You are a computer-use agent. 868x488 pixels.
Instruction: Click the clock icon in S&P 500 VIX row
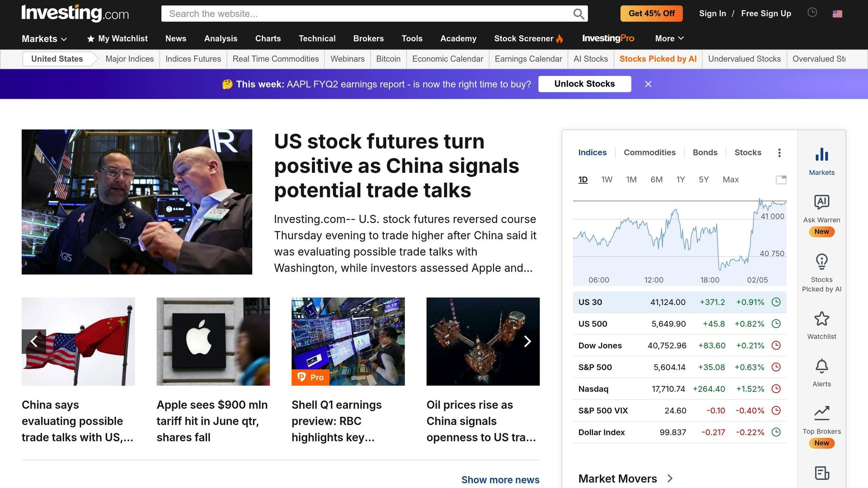(776, 410)
